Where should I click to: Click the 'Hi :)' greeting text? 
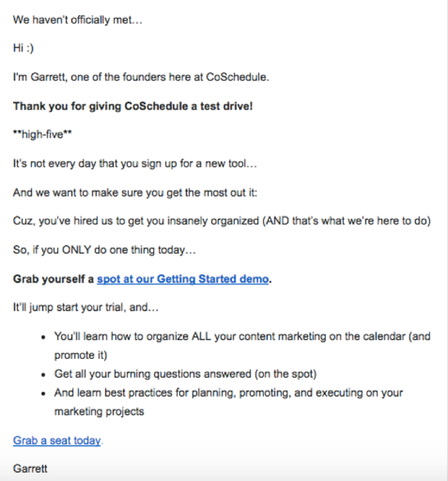[x=24, y=48]
